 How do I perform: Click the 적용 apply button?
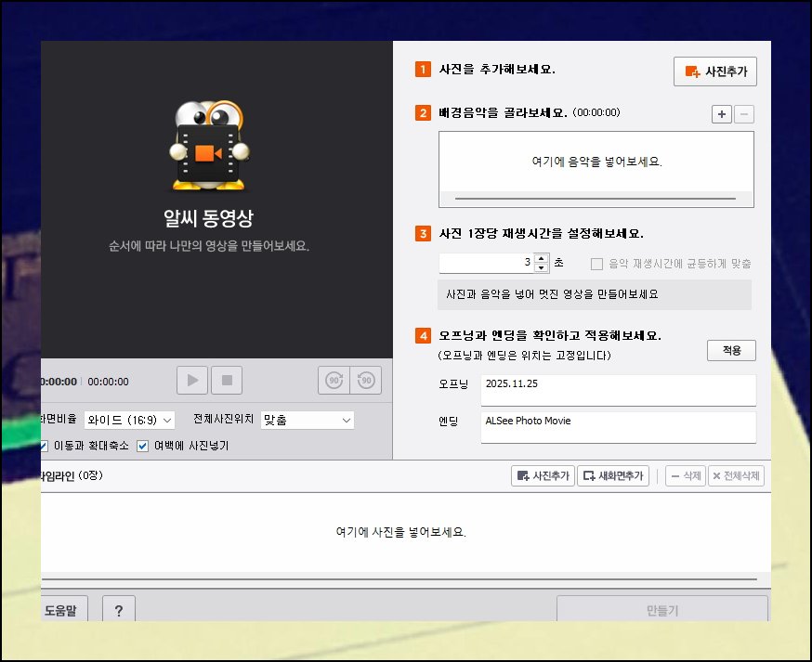tap(731, 350)
